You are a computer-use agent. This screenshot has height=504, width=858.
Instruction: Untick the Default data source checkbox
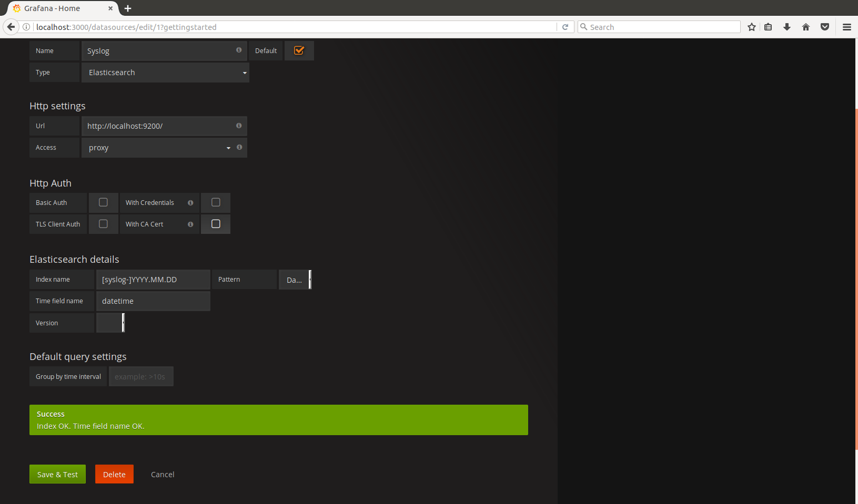pyautogui.click(x=299, y=50)
